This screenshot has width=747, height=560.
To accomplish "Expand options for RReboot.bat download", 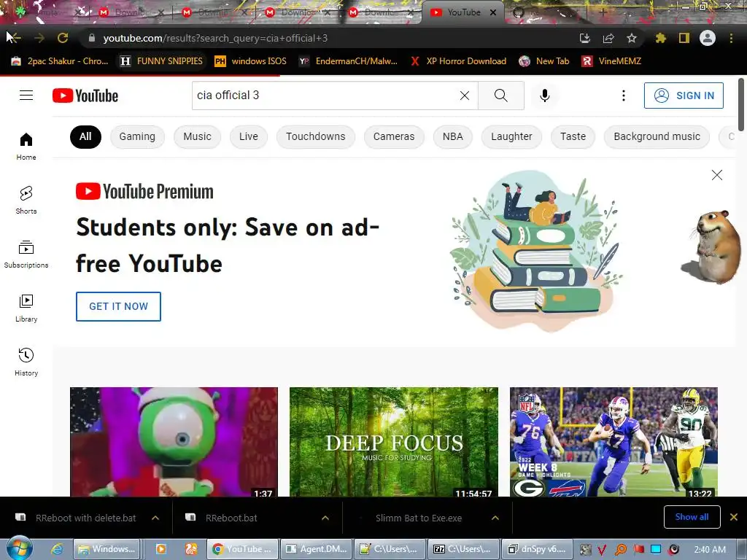I will pos(325,518).
